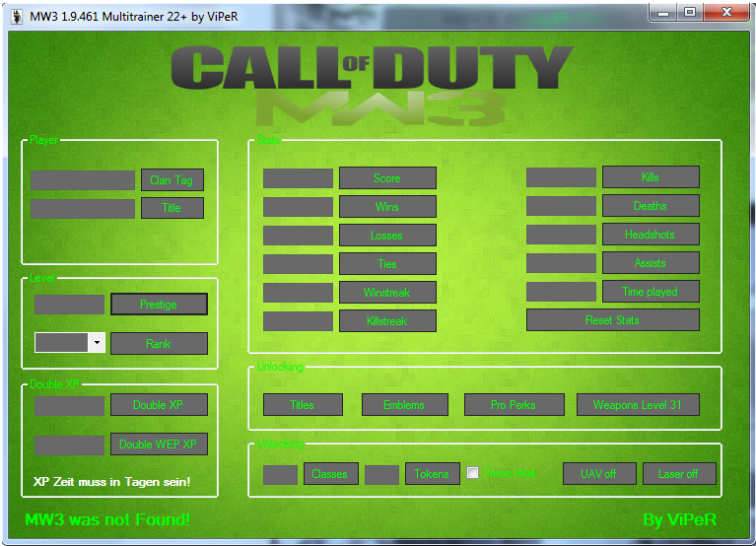Unlock Weapons Level 31
Viewport: 756px width, 546px height.
click(638, 405)
